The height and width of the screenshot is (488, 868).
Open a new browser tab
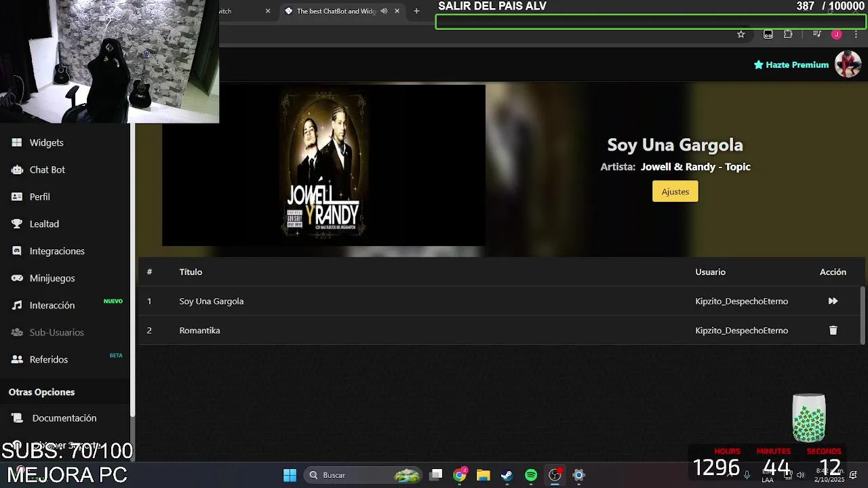416,11
